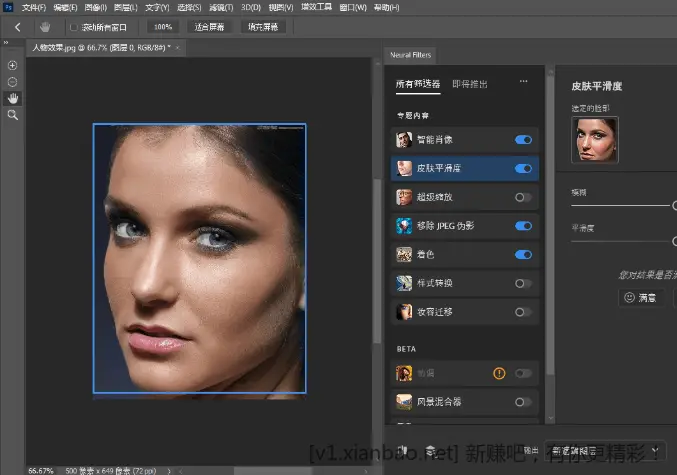Click the 智能肖像 filter face icon

pyautogui.click(x=404, y=140)
